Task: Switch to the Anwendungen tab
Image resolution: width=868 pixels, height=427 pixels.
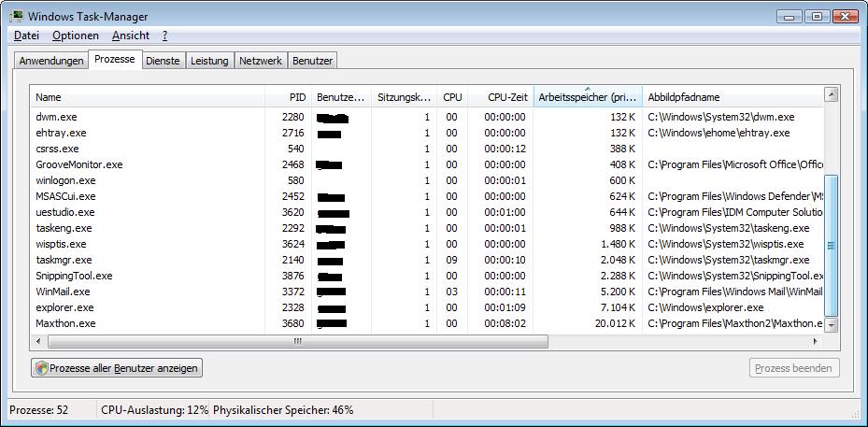Action: click(x=51, y=61)
